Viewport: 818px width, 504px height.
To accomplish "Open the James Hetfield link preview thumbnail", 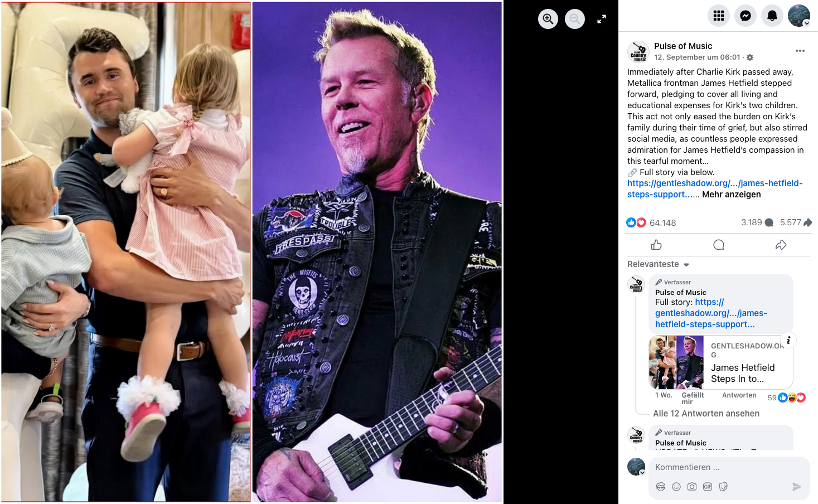I will 676,362.
